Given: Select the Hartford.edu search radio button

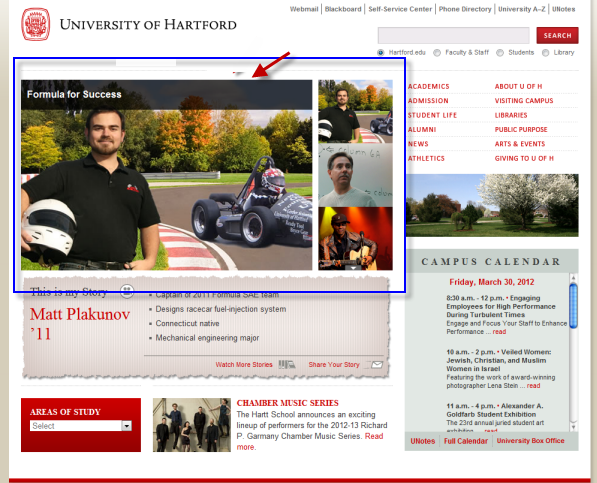Looking at the screenshot, I should [x=380, y=53].
